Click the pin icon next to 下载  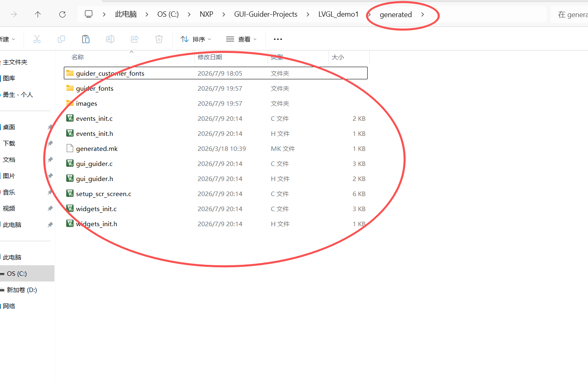[50, 143]
